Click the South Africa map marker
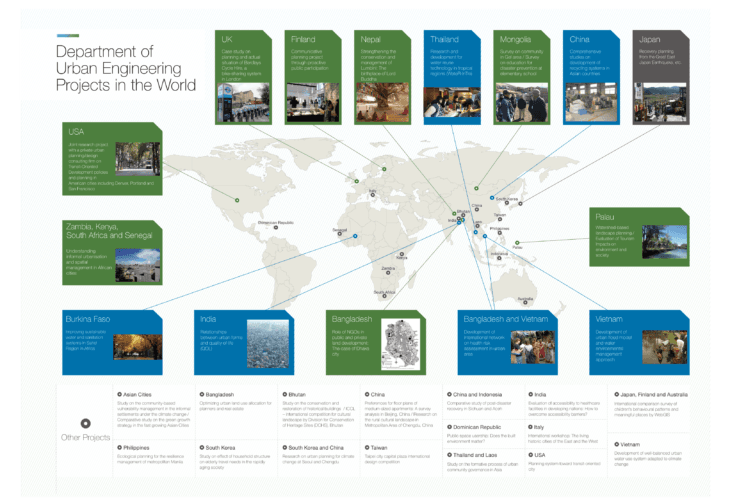 [384, 296]
